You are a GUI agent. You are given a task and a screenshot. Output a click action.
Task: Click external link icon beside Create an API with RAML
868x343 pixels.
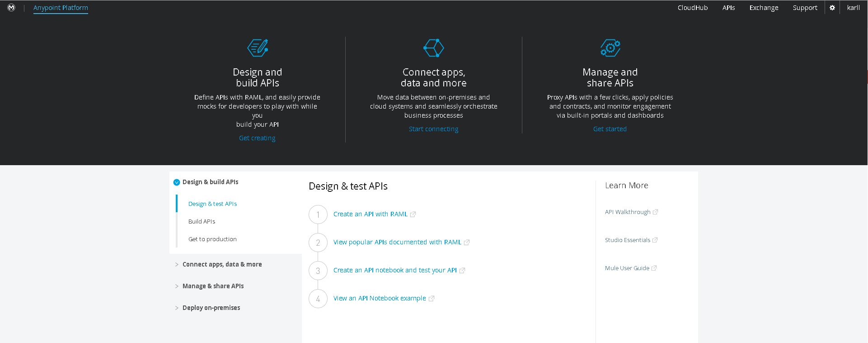tap(413, 214)
